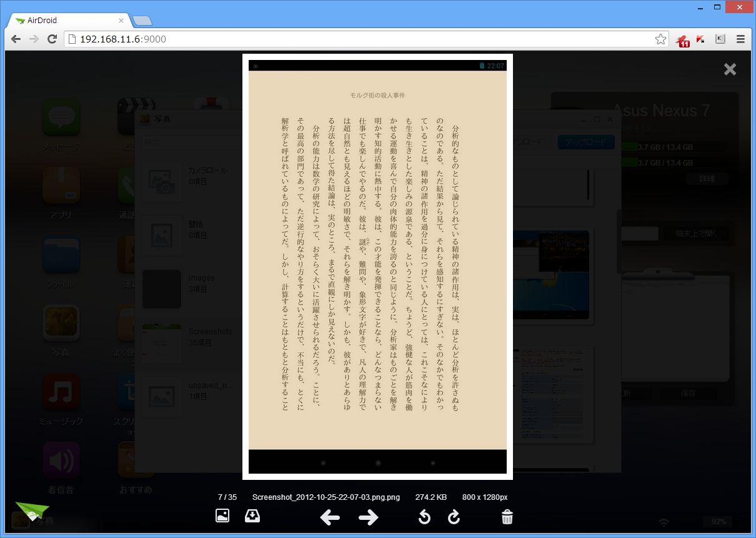Rotate the image clockwise
756x538 pixels.
[x=454, y=517]
